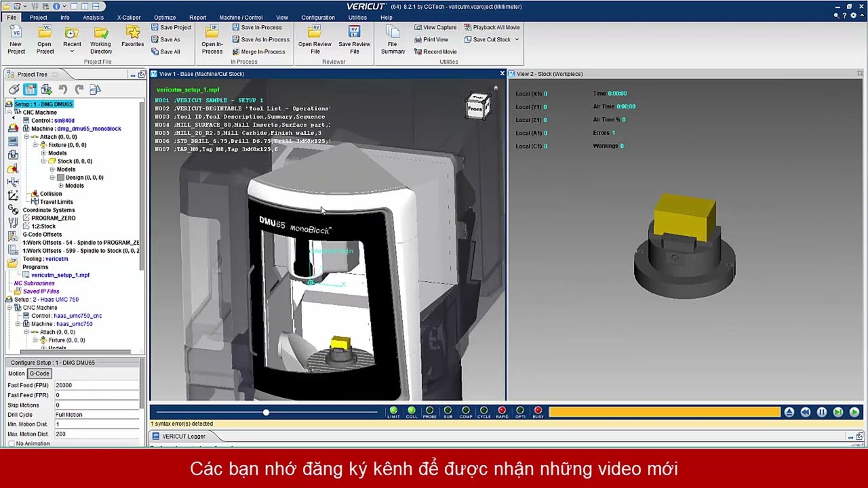Select the vericutm_setup_1.mpf program

(x=60, y=275)
